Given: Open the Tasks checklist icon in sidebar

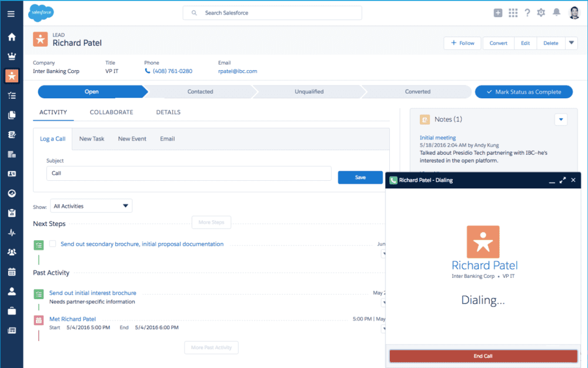Looking at the screenshot, I should (11, 95).
